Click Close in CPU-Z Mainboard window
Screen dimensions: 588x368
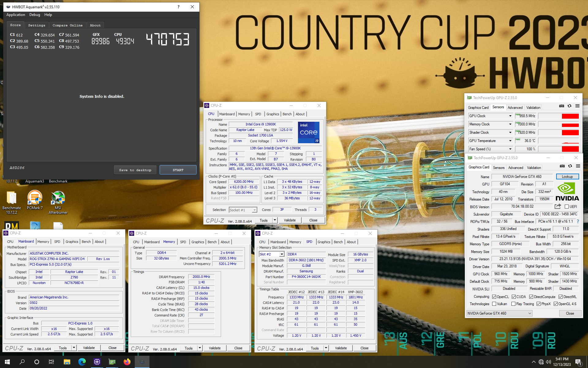pyautogui.click(x=112, y=348)
